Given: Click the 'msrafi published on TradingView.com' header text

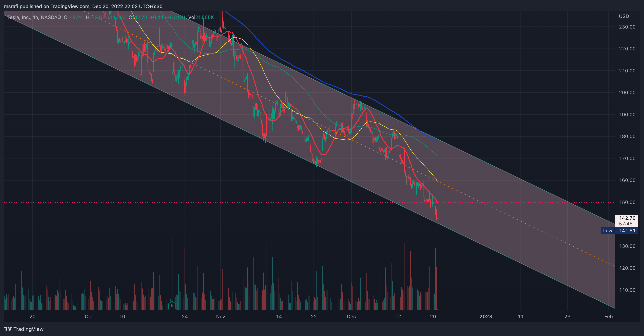Looking at the screenshot, I should click(47, 6).
